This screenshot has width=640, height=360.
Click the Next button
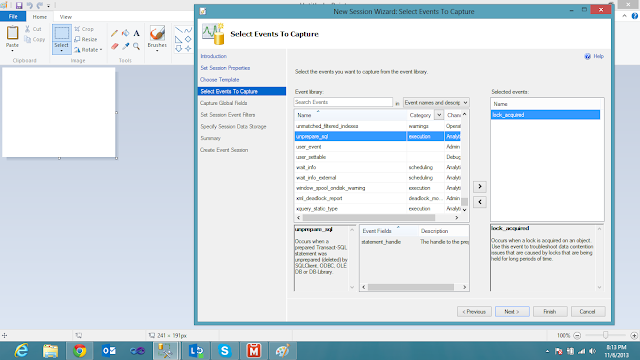[x=512, y=311]
